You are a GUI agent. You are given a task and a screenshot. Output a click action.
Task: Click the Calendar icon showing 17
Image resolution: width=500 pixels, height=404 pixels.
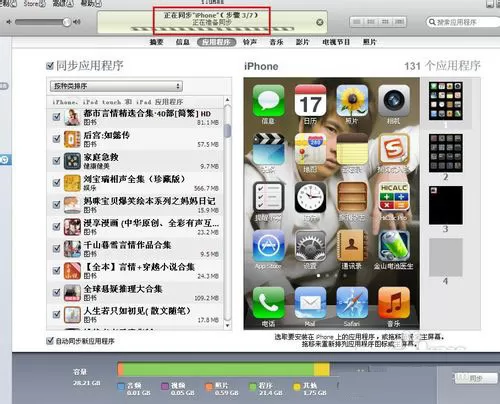tap(310, 101)
